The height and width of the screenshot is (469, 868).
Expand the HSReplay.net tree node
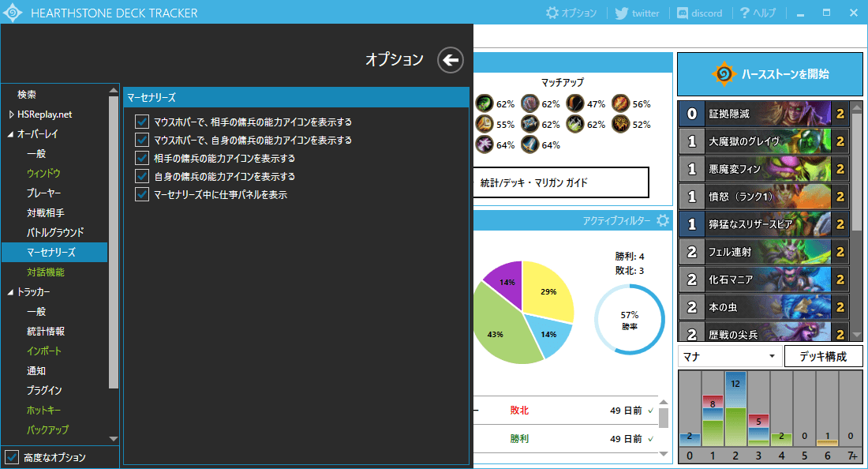[x=11, y=114]
